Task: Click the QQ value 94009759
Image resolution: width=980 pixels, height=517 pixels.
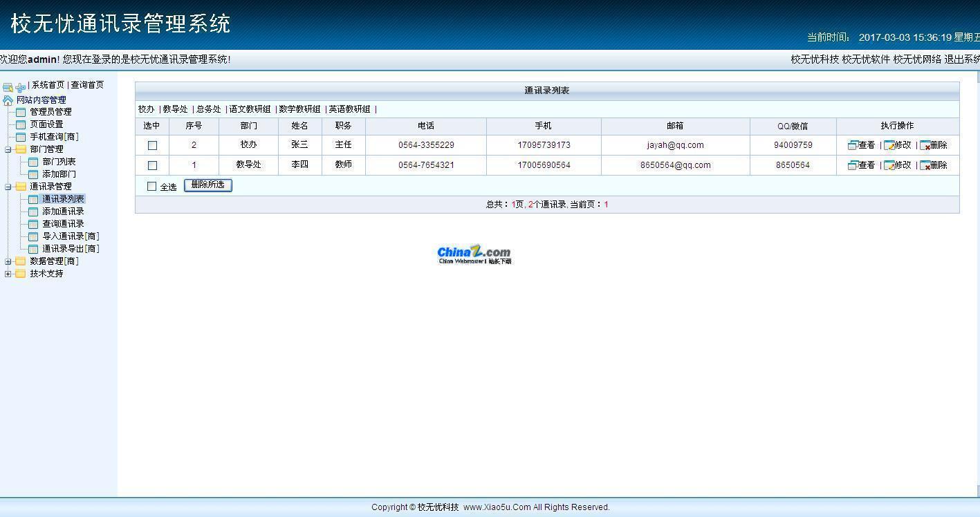Action: pyautogui.click(x=793, y=145)
